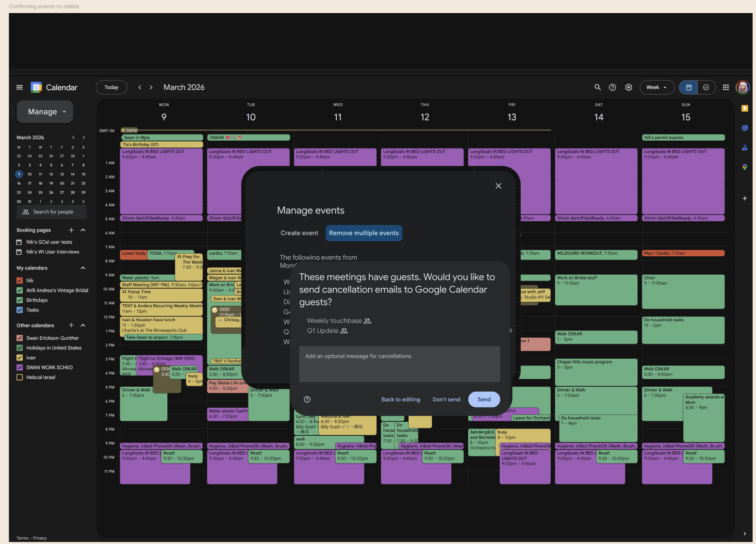Collapse the Booking pages section
756x544 pixels.
click(83, 230)
